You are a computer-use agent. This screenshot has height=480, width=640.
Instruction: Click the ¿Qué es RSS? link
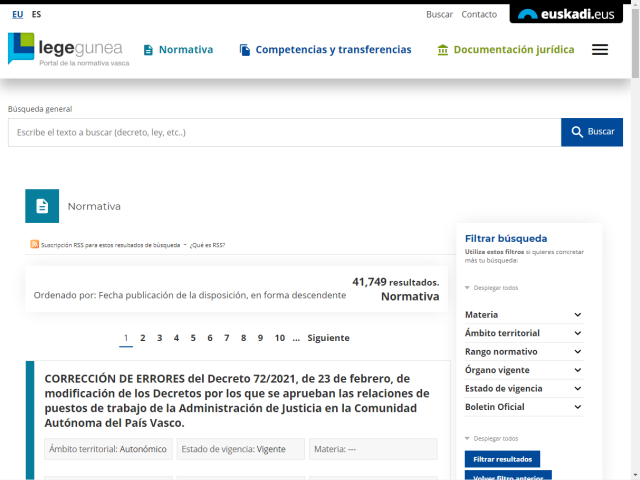click(x=207, y=245)
